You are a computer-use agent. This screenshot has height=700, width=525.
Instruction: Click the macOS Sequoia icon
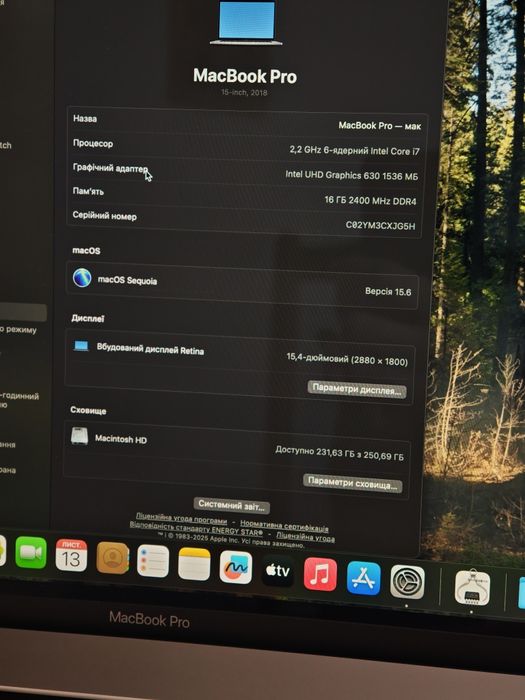coord(82,278)
